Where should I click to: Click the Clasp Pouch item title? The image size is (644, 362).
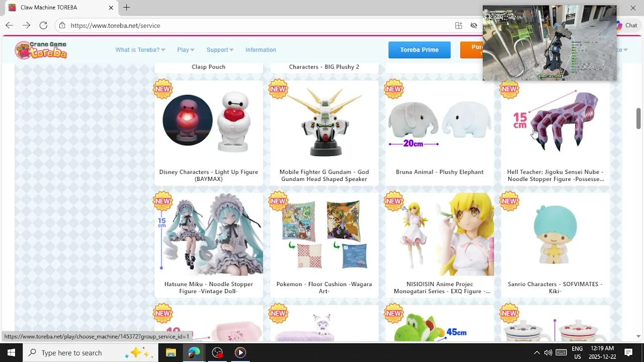tap(208, 67)
